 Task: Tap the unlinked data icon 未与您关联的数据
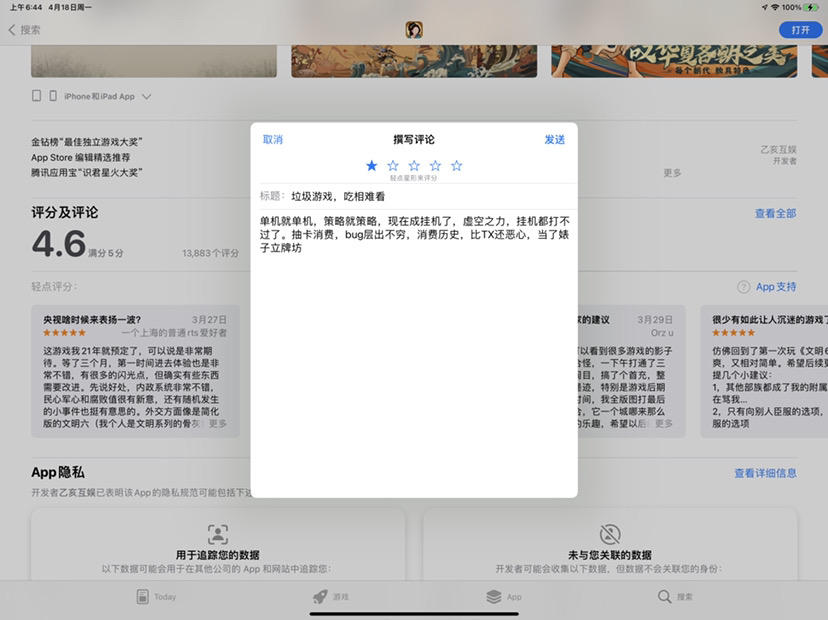tap(610, 534)
